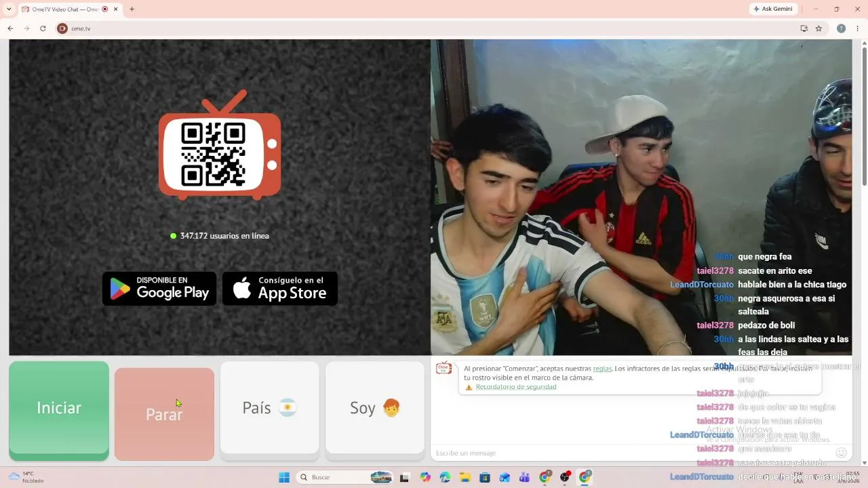Launch Copilot from the taskbar
The width and height of the screenshot is (868, 488).
pos(425,477)
